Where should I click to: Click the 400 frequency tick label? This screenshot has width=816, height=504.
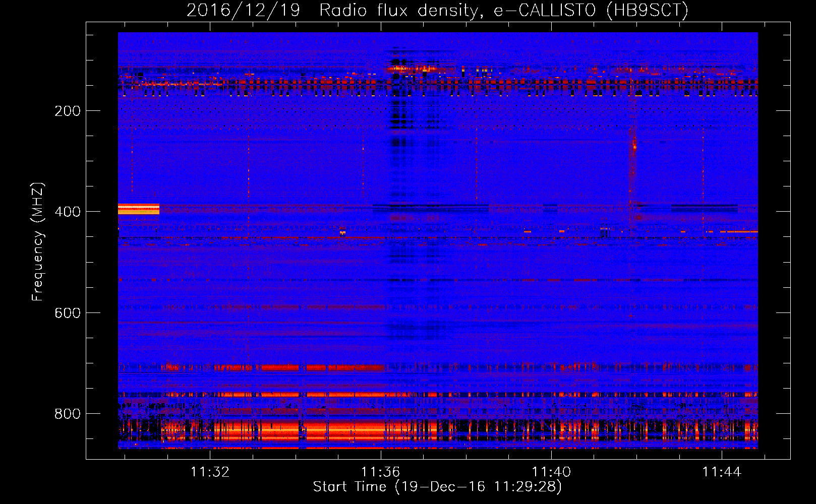(68, 212)
